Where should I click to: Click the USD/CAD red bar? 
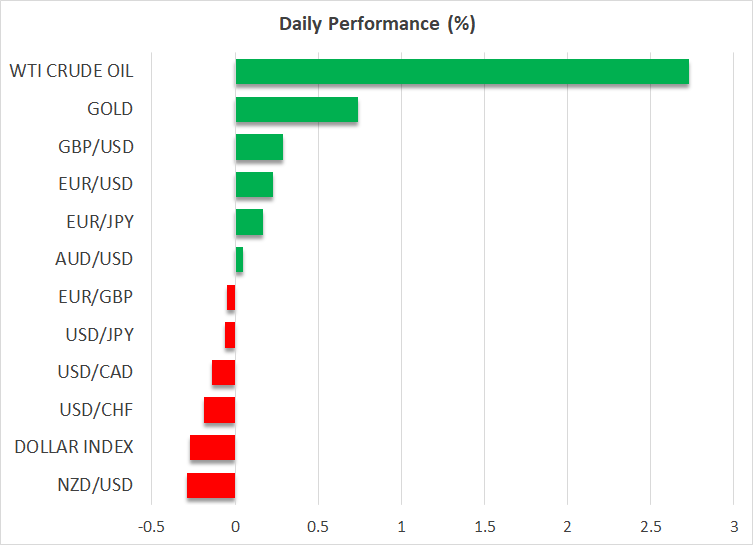(223, 373)
